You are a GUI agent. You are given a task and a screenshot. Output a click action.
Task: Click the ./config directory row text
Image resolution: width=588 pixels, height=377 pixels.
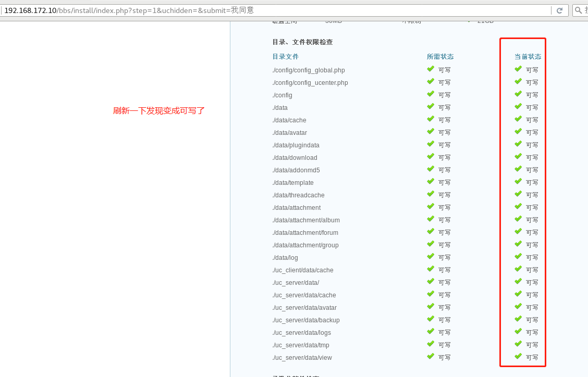pyautogui.click(x=283, y=95)
